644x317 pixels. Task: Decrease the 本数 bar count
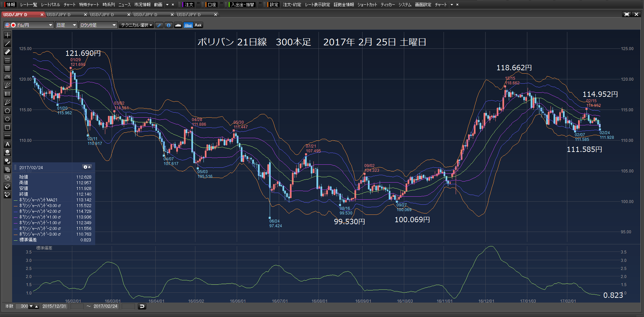31,306
